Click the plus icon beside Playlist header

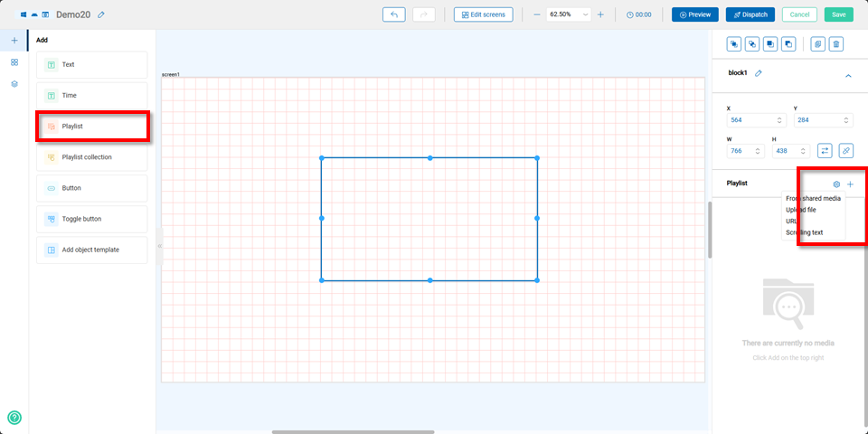[x=850, y=184]
